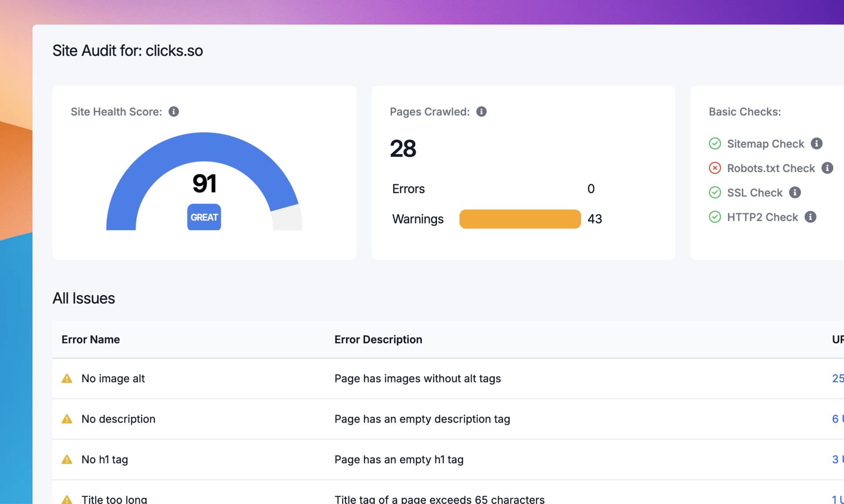Image resolution: width=844 pixels, height=504 pixels.
Task: Open the 6 URLs link for No description
Action: (x=837, y=419)
